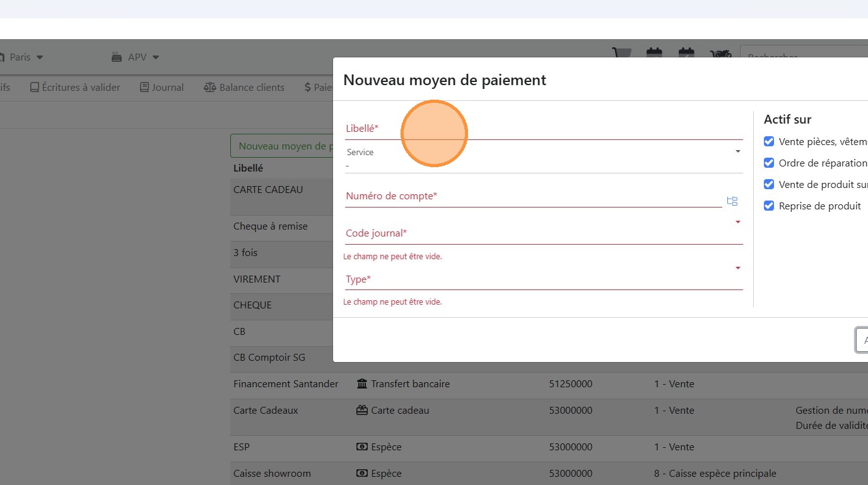
Task: Uncheck the Vente de produit checkbox
Action: tap(769, 185)
